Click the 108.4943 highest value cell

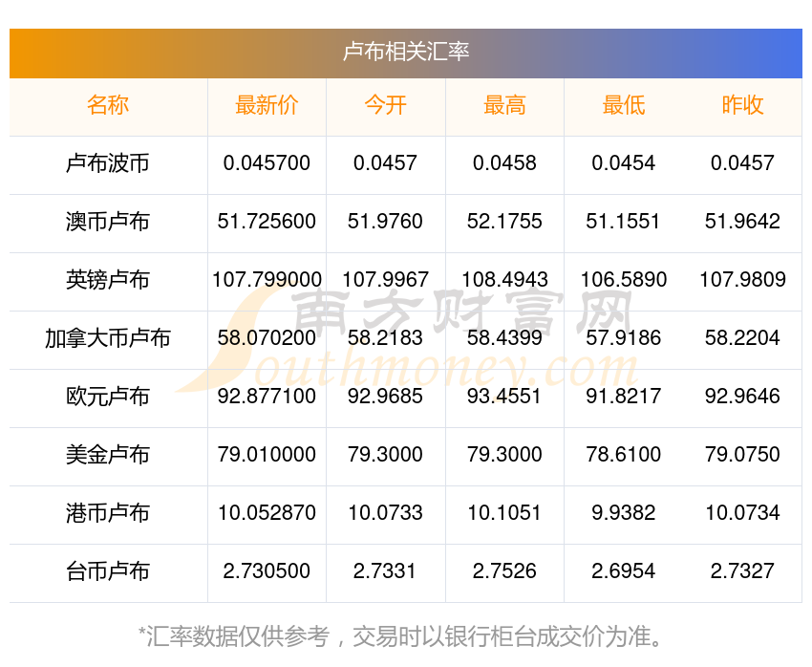(504, 280)
